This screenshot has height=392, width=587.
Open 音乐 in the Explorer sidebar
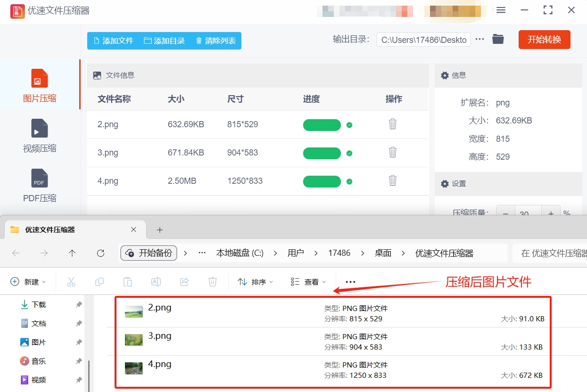(x=39, y=361)
